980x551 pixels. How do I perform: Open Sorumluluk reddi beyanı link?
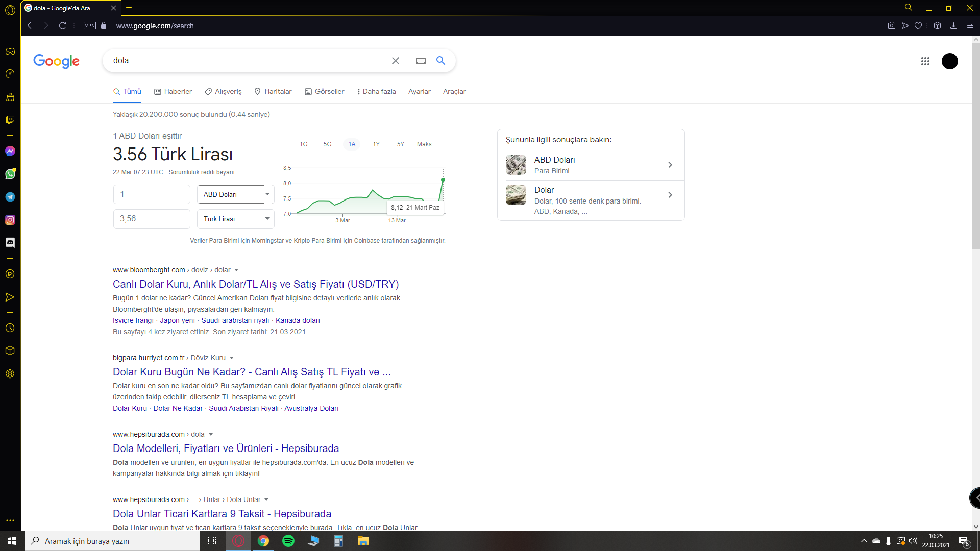(x=202, y=172)
